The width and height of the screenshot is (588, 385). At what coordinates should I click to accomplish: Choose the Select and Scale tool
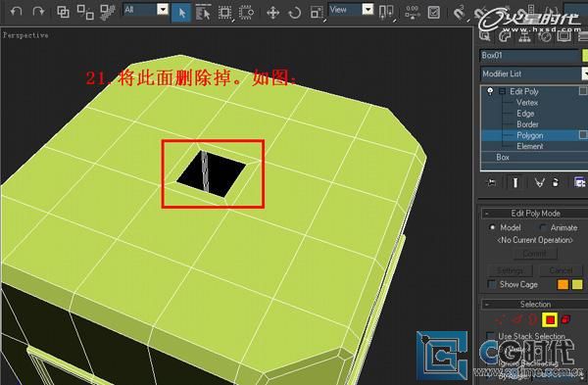coord(317,13)
